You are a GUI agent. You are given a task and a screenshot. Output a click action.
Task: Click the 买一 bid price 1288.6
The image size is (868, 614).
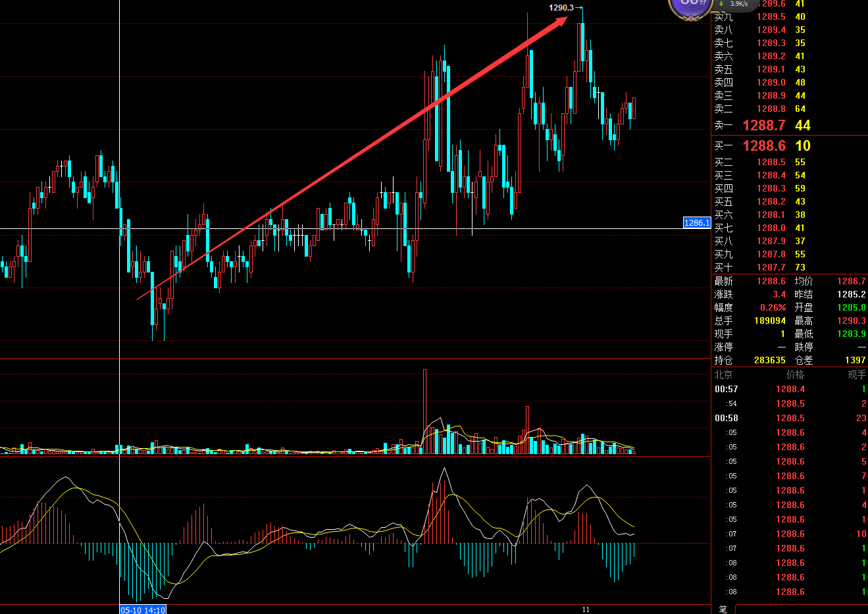coord(764,145)
